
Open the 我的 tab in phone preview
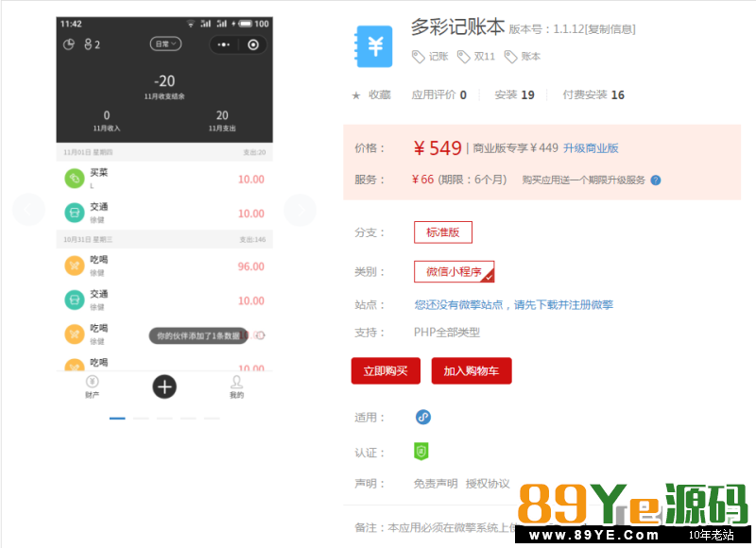click(236, 386)
